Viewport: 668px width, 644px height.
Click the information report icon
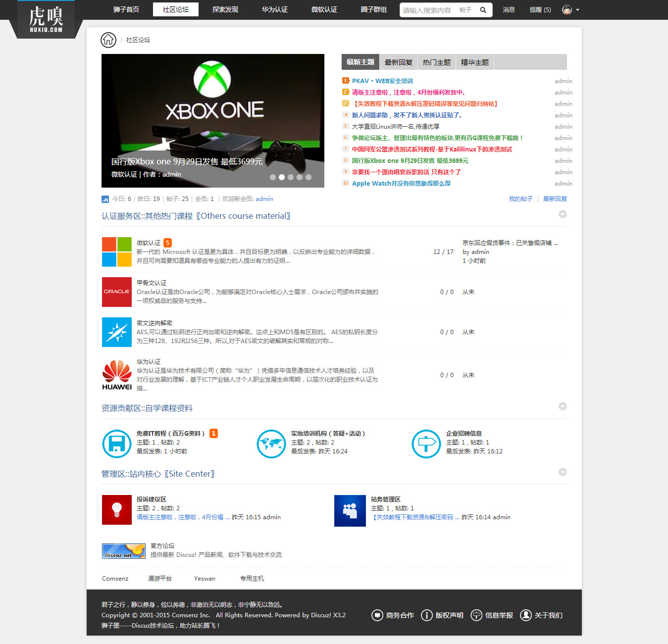click(476, 615)
